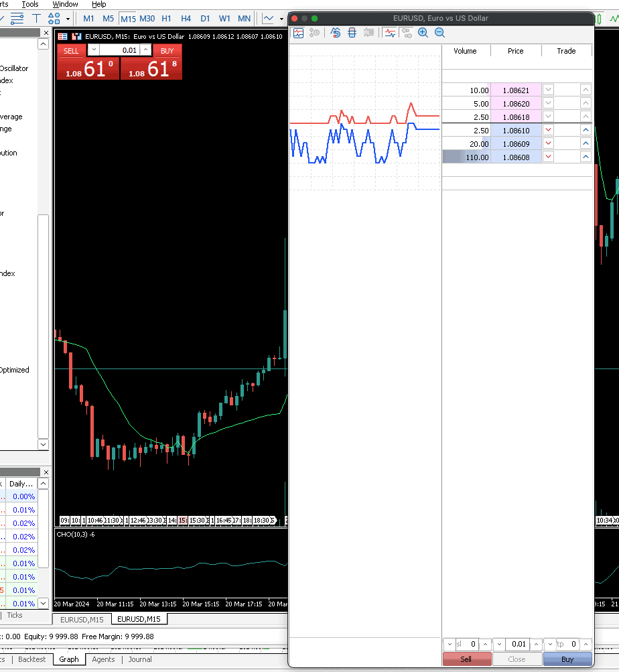Decrease the stop loss (sl) value
Screen dimensions: 619x672
point(450,644)
